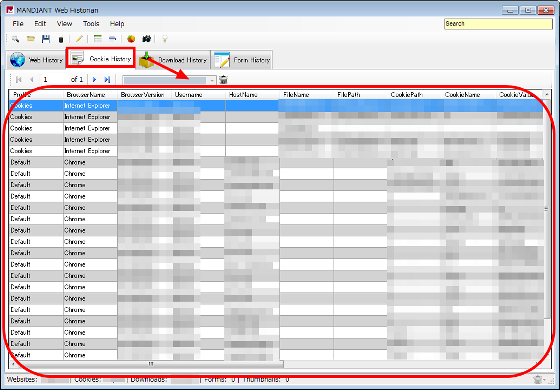Sort by the FileName column header
The image size is (560, 390).
[x=307, y=95]
